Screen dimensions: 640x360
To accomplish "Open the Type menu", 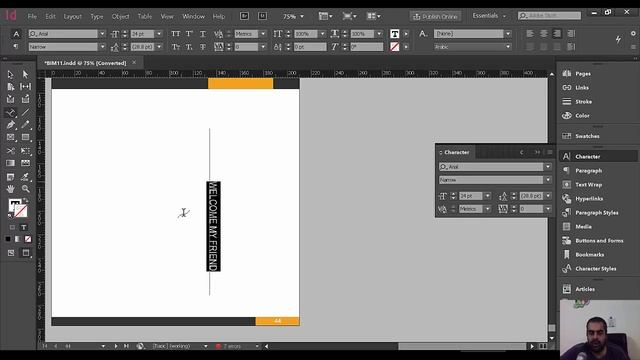I will [97, 16].
